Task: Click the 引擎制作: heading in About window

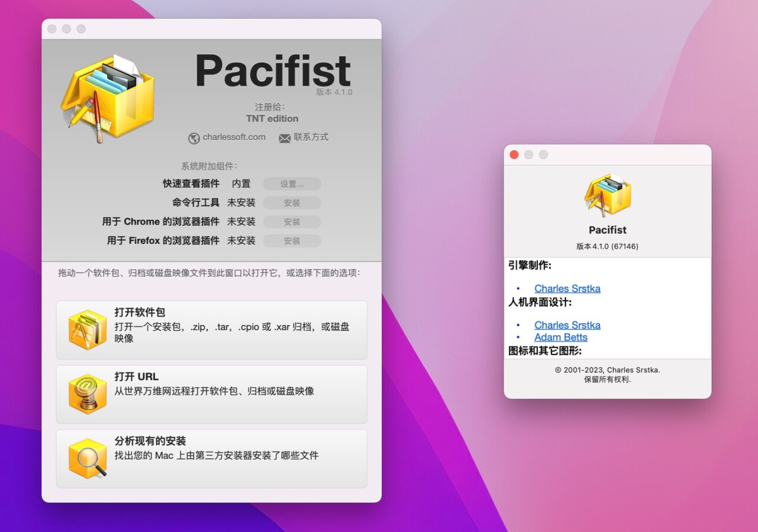Action: click(530, 265)
